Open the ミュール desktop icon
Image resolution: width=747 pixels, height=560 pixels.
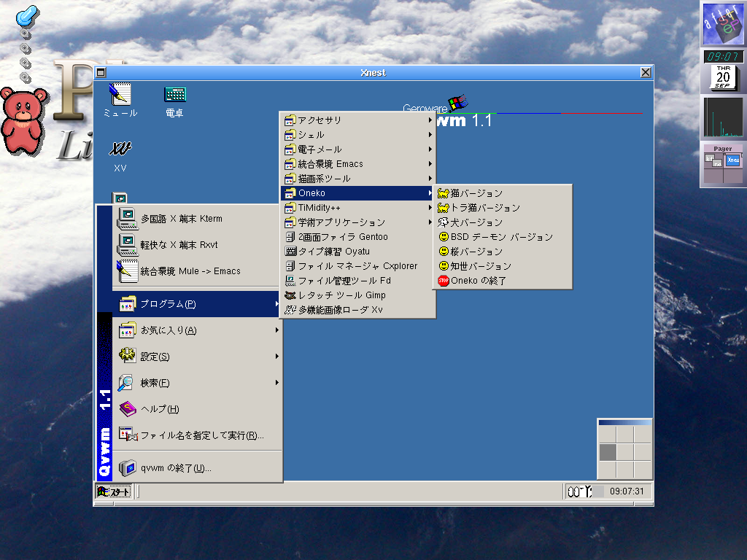coord(120,100)
